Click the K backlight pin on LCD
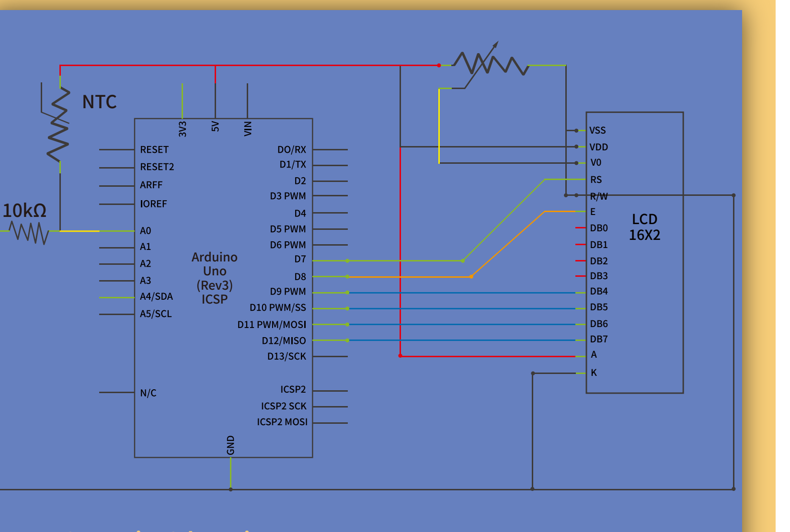Viewport: 790px width, 532px height. pyautogui.click(x=594, y=373)
